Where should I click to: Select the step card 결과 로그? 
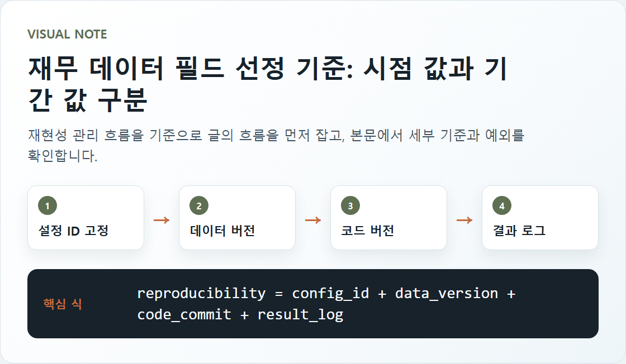point(540,218)
